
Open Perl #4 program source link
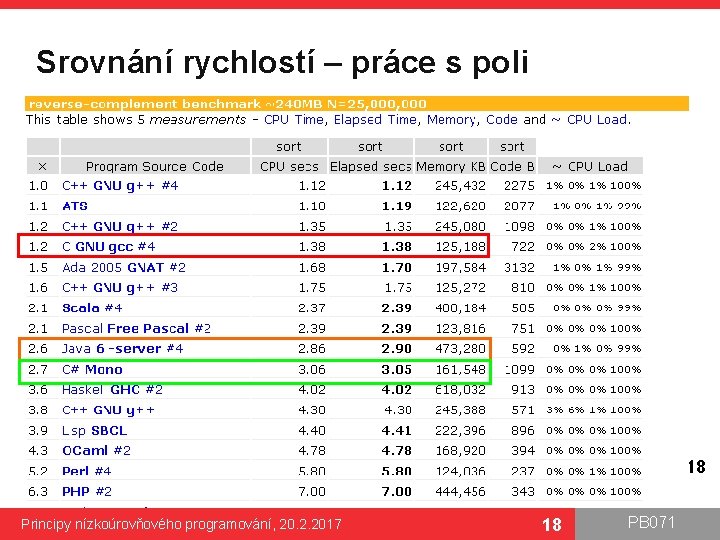[86, 471]
